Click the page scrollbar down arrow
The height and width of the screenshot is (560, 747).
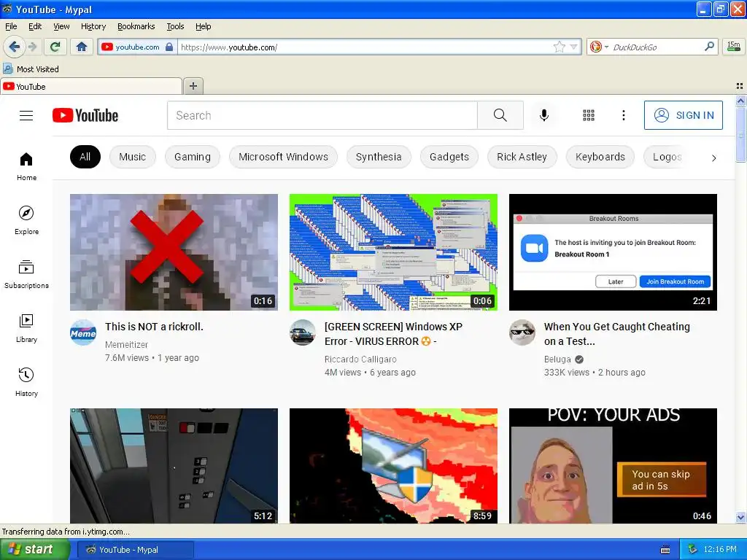pos(740,517)
